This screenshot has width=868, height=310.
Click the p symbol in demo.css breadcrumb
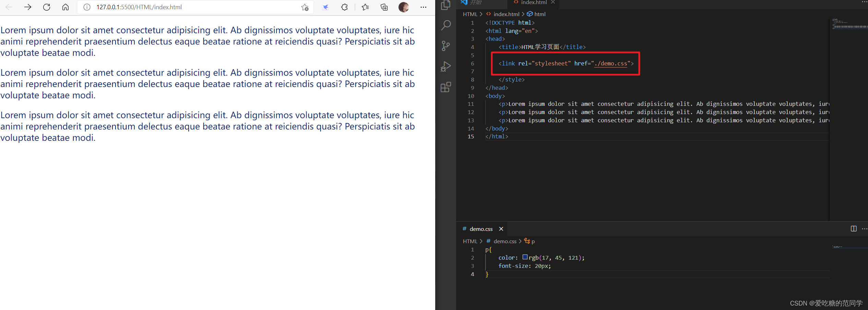click(533, 241)
